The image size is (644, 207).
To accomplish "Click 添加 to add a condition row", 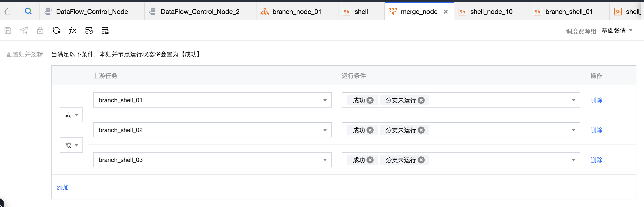I will pos(62,188).
